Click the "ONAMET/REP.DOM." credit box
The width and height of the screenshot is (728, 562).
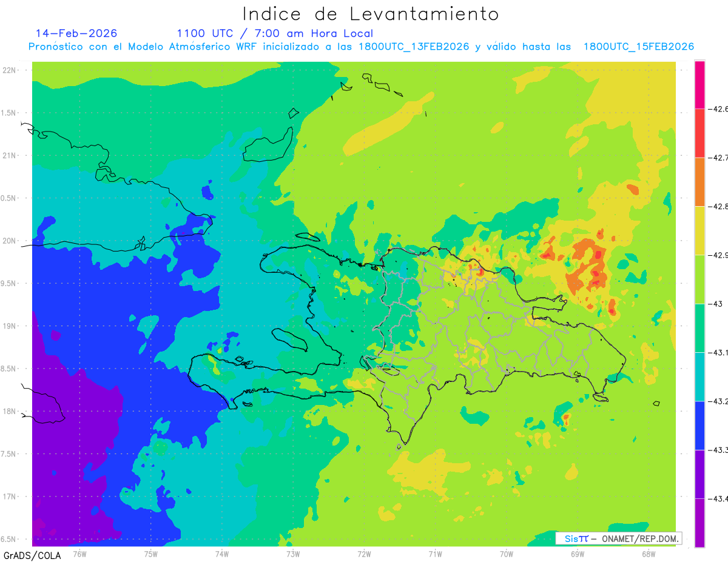(x=619, y=538)
